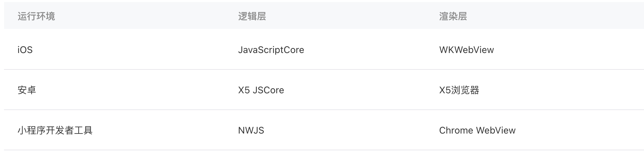Select the JavaScriptCore cell text
Image resolution: width=644 pixels, height=153 pixels.
(x=271, y=50)
